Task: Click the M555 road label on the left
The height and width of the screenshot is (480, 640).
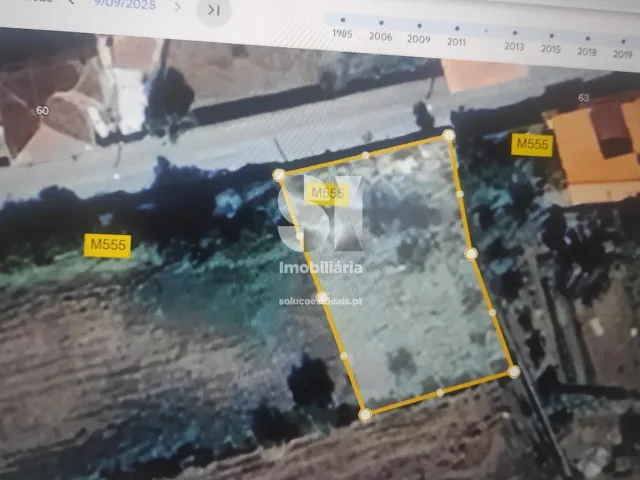Action: 107,244
